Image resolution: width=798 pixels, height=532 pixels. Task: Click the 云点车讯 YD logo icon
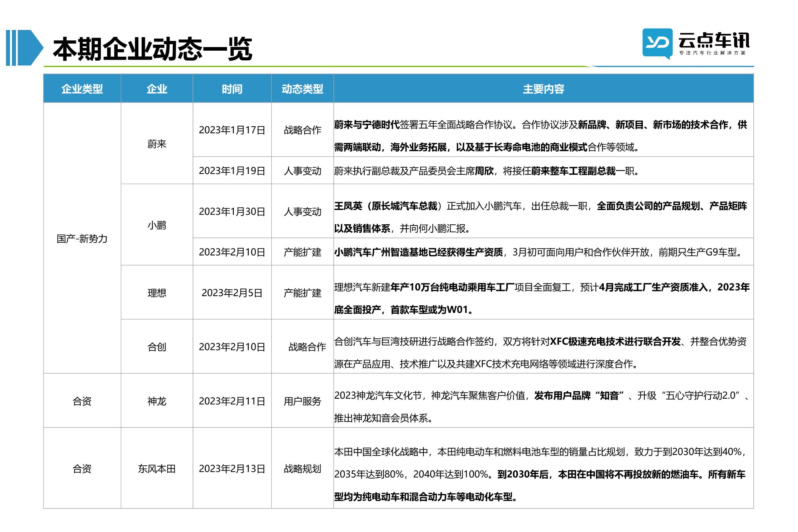pyautogui.click(x=657, y=43)
